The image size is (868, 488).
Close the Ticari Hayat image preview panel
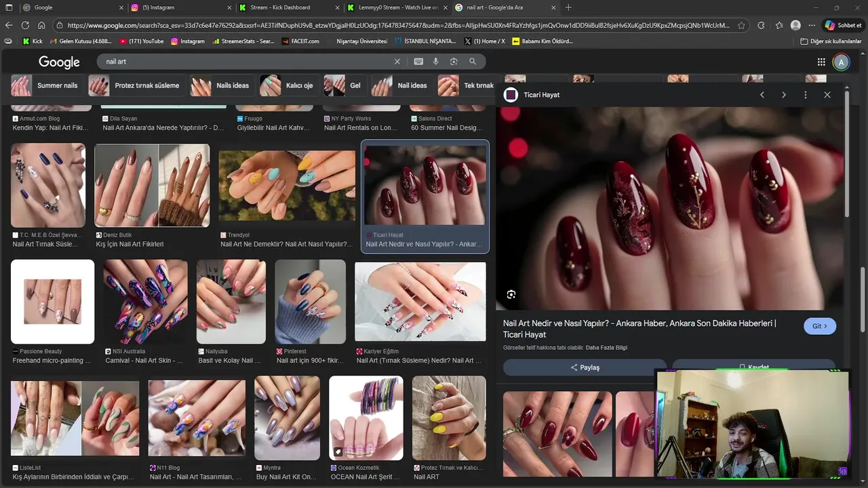point(827,95)
